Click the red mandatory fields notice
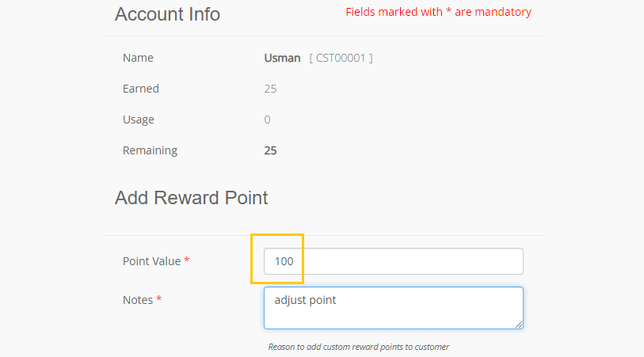The image size is (644, 357). 438,12
